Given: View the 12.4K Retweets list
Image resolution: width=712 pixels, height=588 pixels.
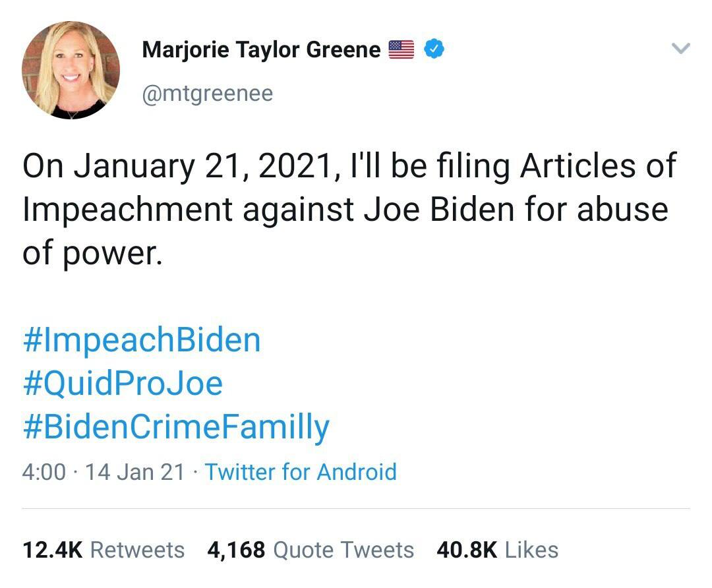Looking at the screenshot, I should click(x=104, y=550).
